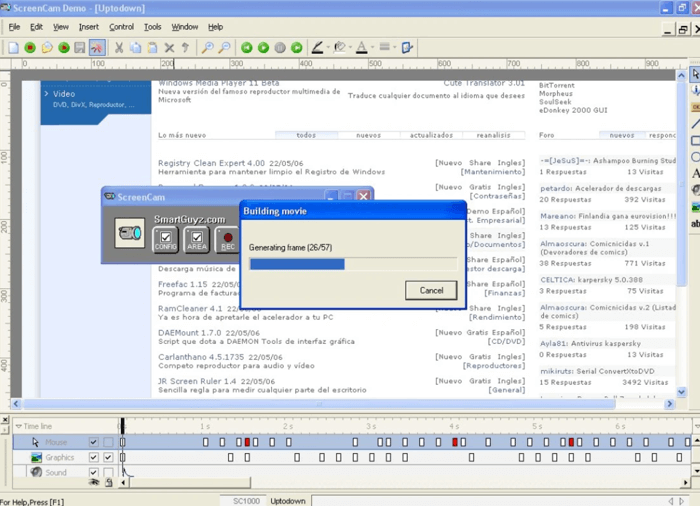Open the line color dropdown arrow

pyautogui.click(x=328, y=47)
